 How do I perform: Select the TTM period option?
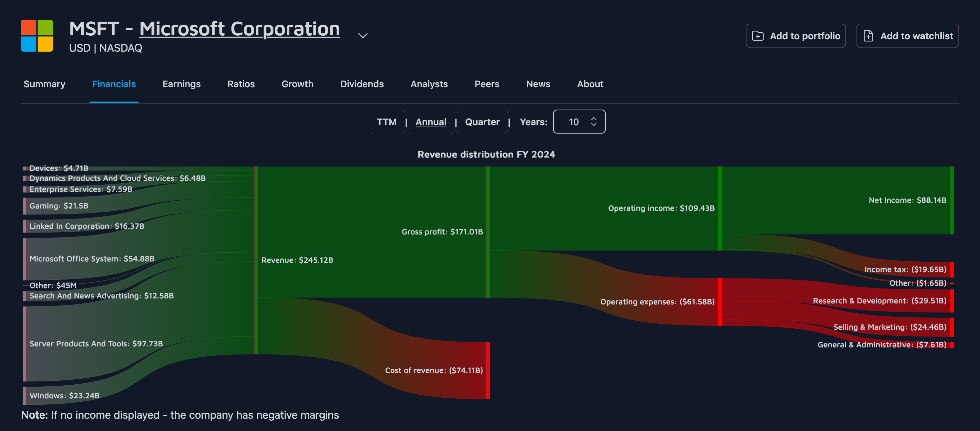[x=387, y=122]
